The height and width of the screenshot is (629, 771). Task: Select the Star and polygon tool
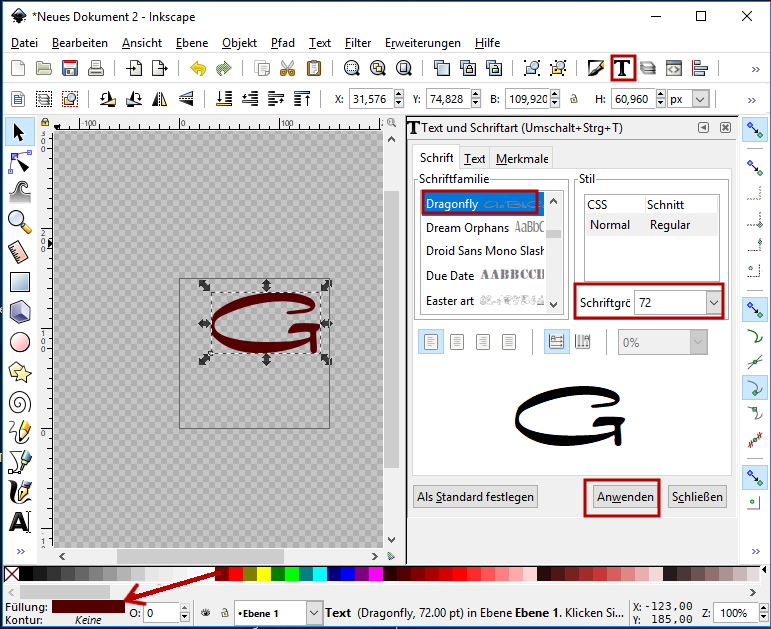pos(19,372)
